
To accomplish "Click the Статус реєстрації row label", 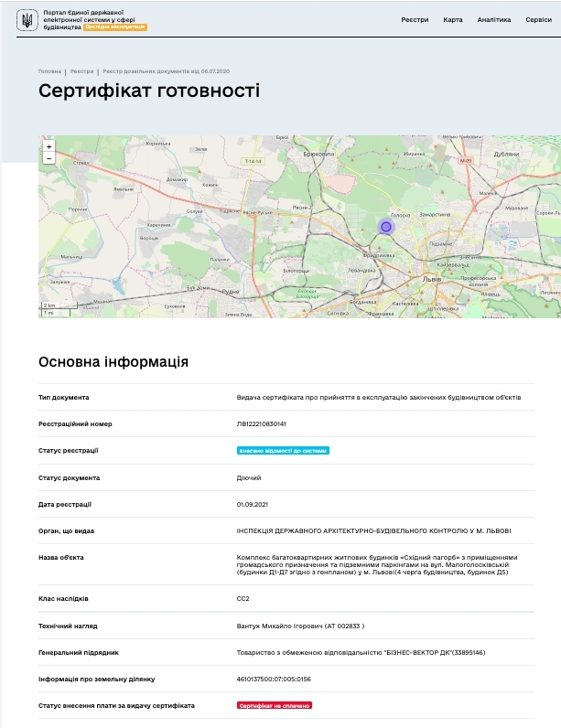I will pyautogui.click(x=69, y=450).
